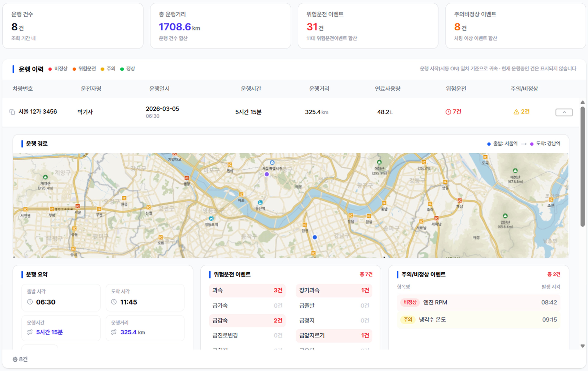The height and width of the screenshot is (371, 588).
Task: Click route icon next to 5시간 15분
Action: (30, 332)
